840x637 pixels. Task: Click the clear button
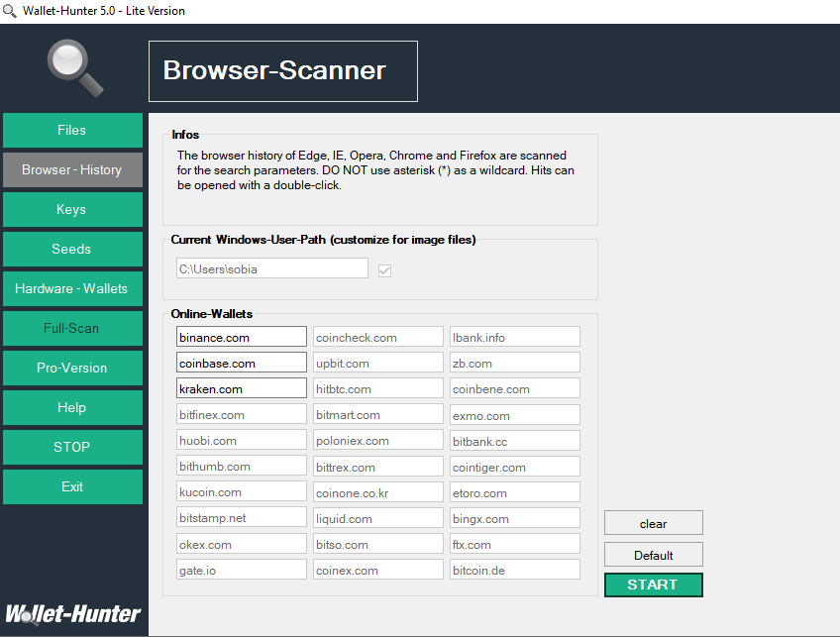pos(654,523)
